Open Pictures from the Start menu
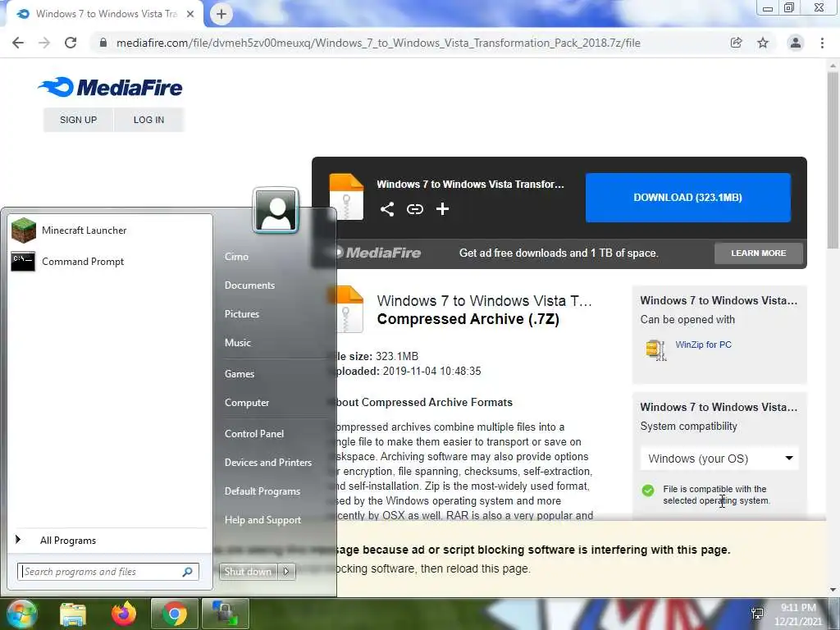840x630 pixels. [x=242, y=314]
